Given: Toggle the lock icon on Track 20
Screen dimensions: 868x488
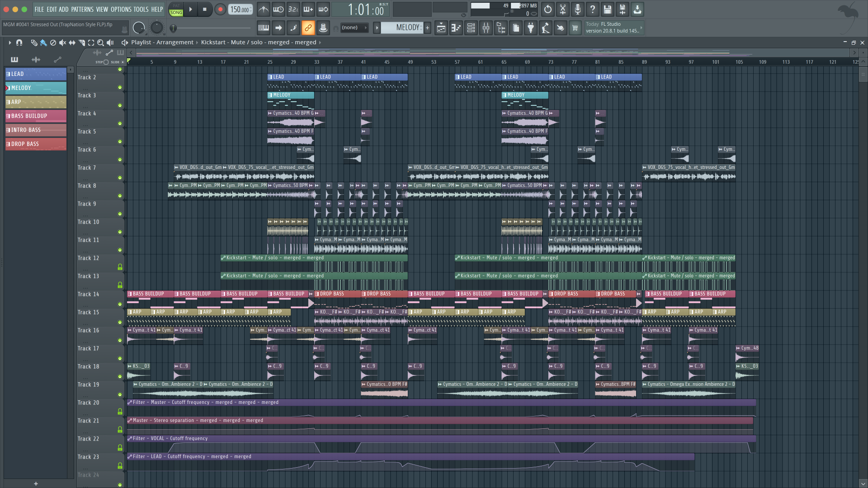Looking at the screenshot, I should [120, 412].
